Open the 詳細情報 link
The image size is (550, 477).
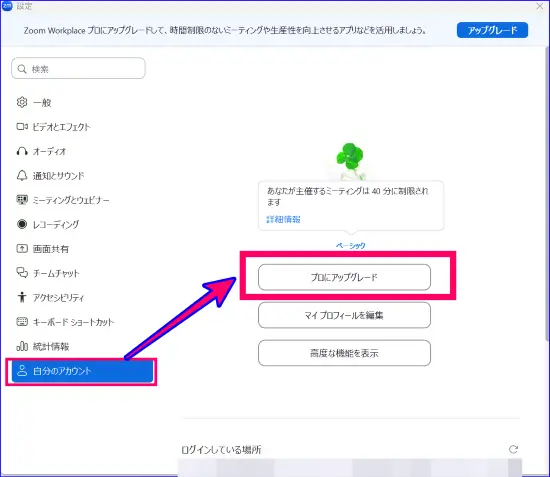tap(283, 220)
